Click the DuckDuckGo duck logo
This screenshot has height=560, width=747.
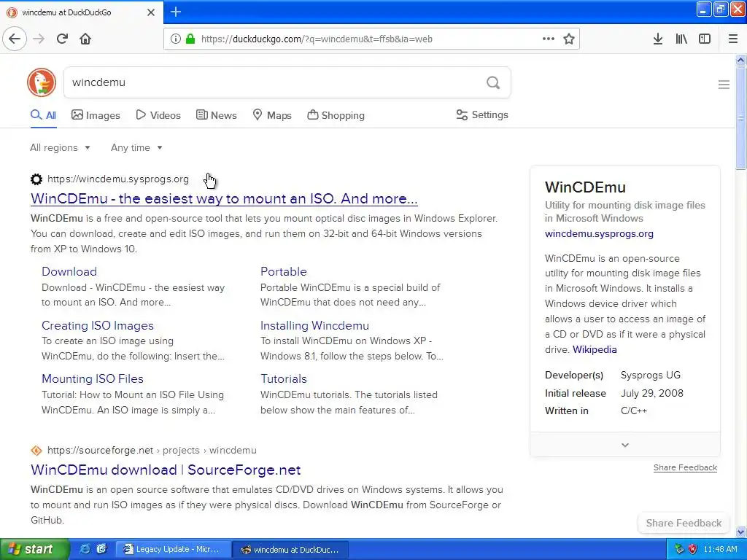click(42, 82)
